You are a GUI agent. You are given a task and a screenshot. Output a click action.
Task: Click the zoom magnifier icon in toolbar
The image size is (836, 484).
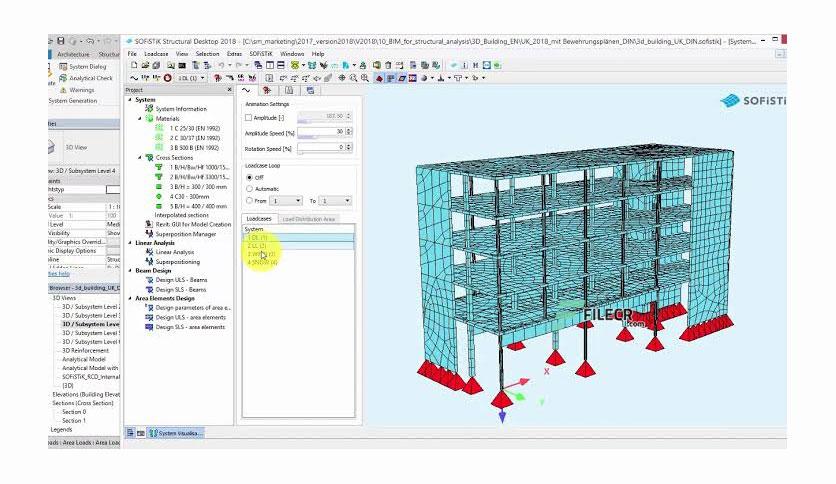353,78
